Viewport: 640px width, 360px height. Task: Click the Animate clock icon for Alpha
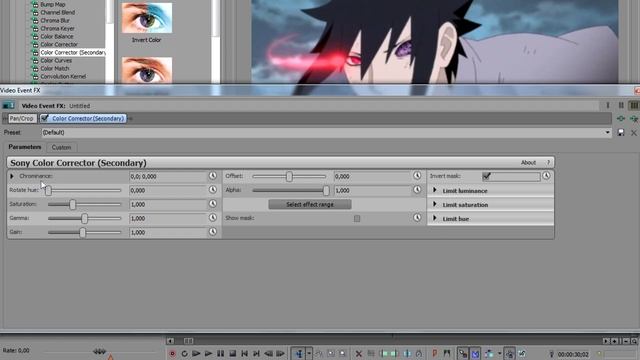(417, 190)
